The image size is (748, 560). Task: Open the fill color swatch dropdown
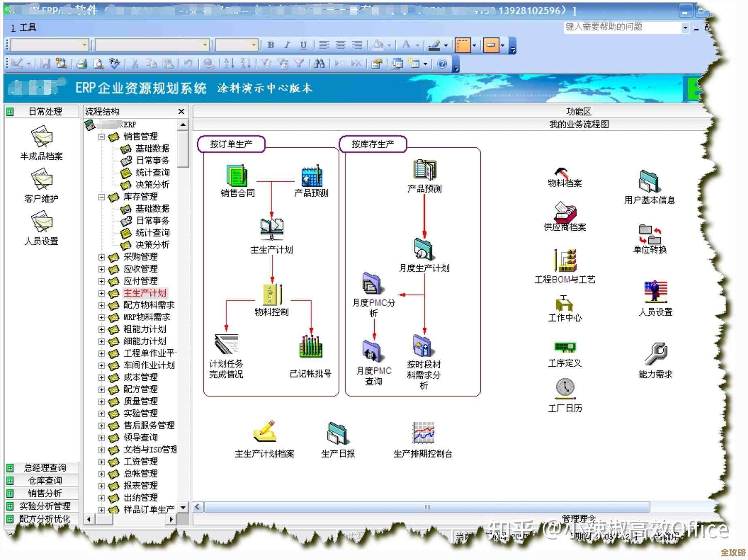388,45
